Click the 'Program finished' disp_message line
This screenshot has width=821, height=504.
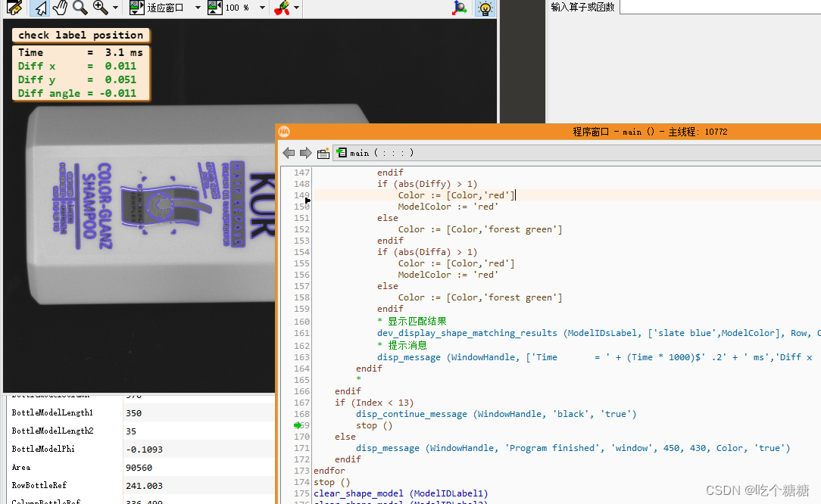573,448
